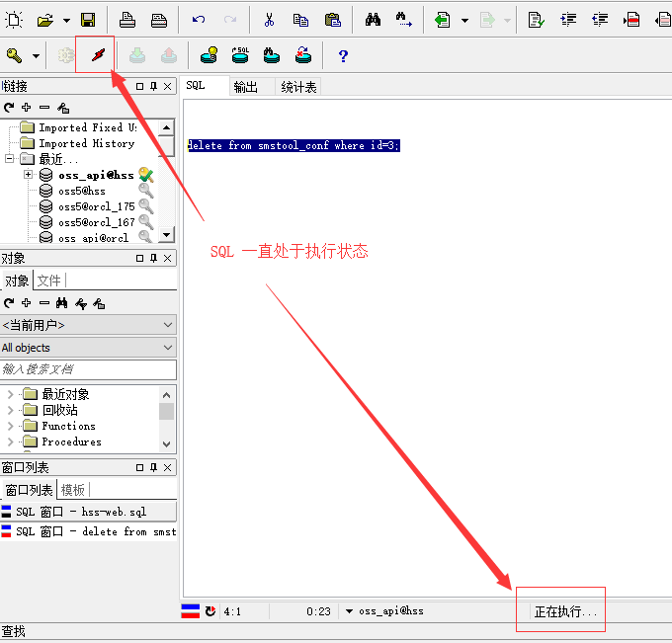Click the Print icon in toolbar
Screen dimensions: 672x643
point(127,19)
